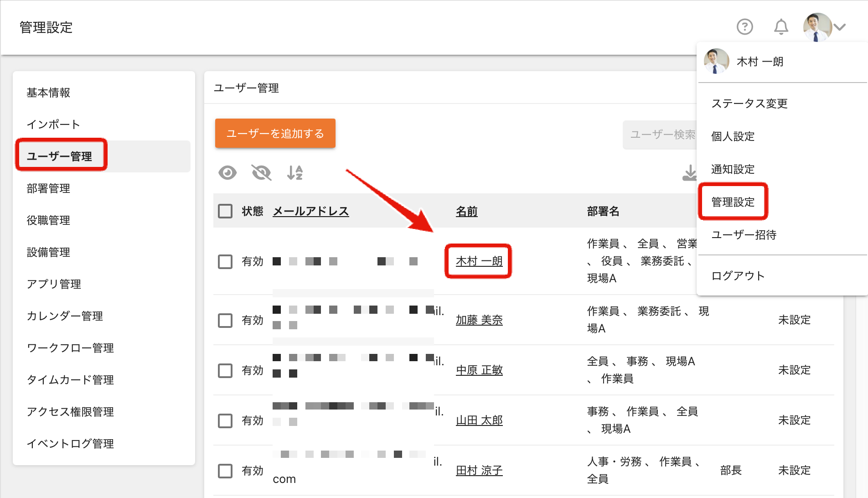
Task: Sort by 名前 column header
Action: tap(467, 211)
